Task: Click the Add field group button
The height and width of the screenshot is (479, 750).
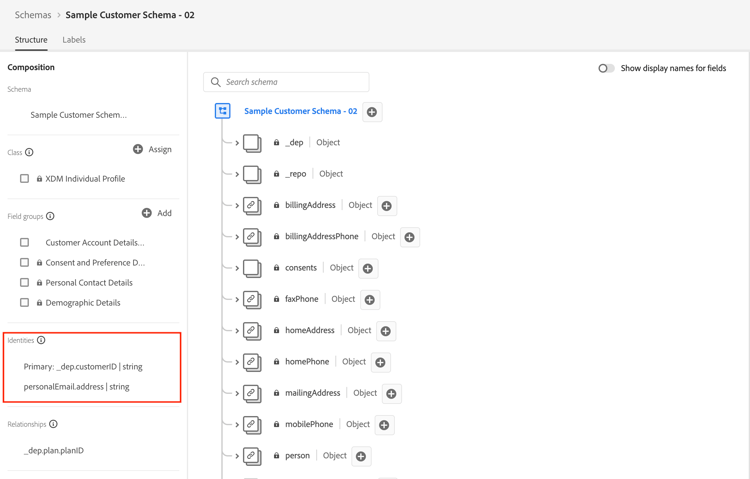Action: pos(156,213)
